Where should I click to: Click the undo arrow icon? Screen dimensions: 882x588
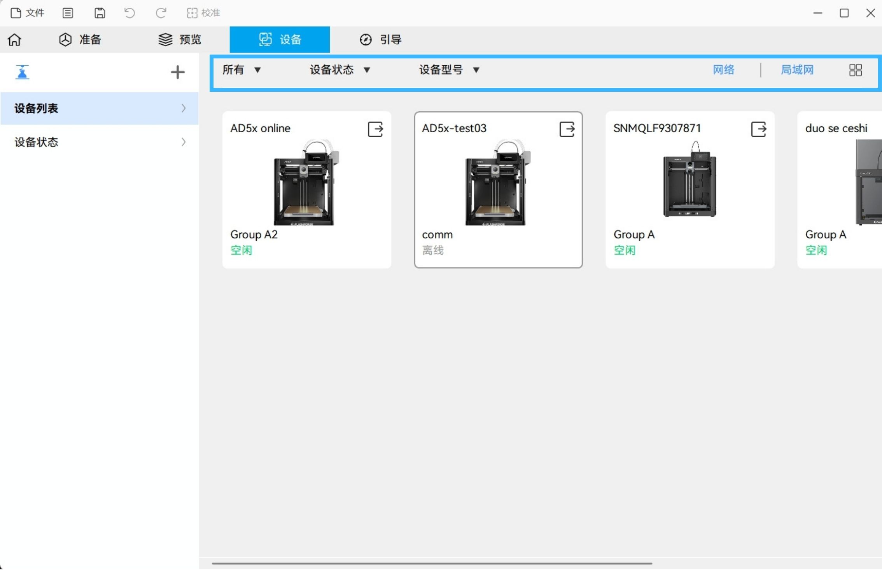[x=129, y=13]
